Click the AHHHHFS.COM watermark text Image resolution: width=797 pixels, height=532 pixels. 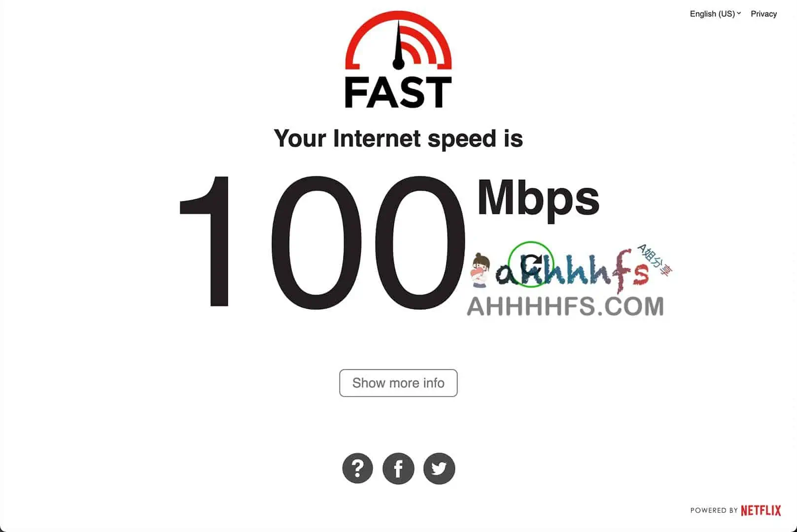click(x=565, y=306)
